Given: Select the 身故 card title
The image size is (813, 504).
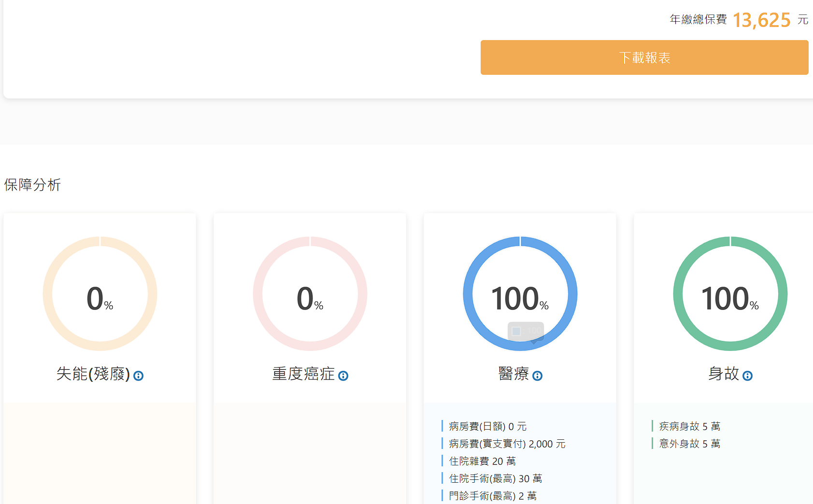Looking at the screenshot, I should pos(723,374).
